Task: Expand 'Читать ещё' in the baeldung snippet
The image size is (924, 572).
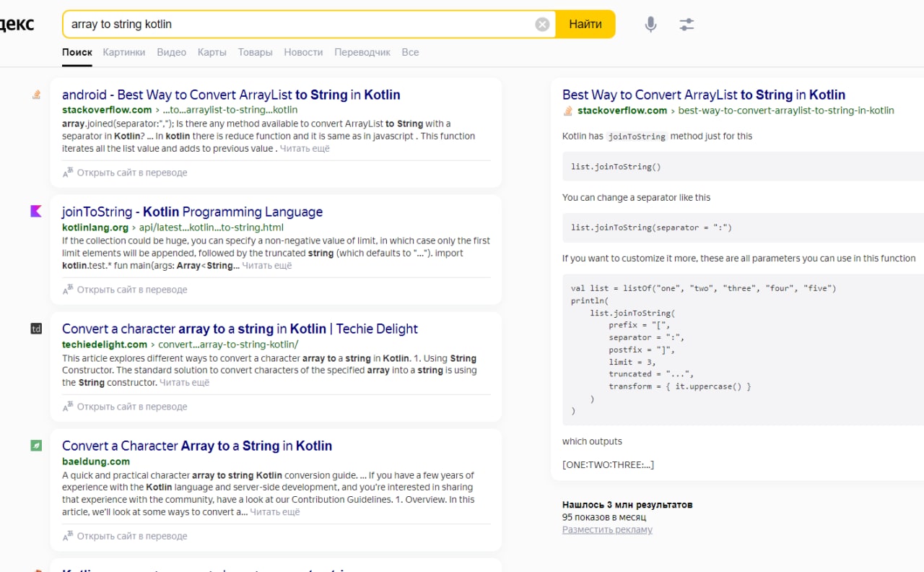Action: click(x=275, y=511)
